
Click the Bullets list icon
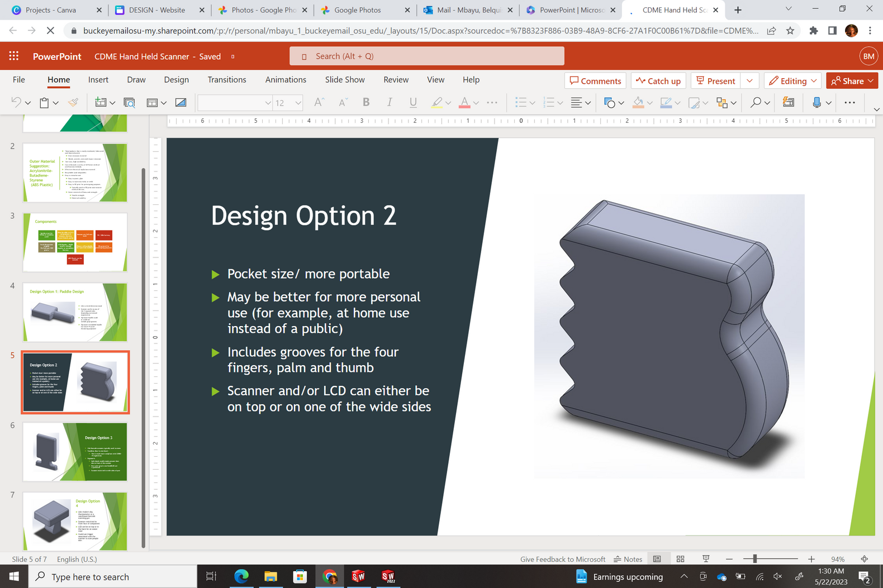pos(521,102)
